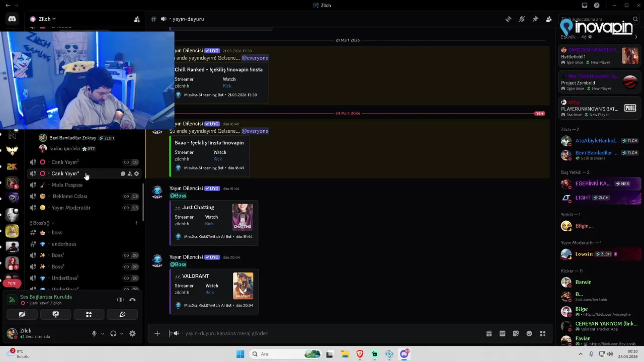Join the Boss¹ voice channel
This screenshot has width=644, height=362.
[83, 255]
